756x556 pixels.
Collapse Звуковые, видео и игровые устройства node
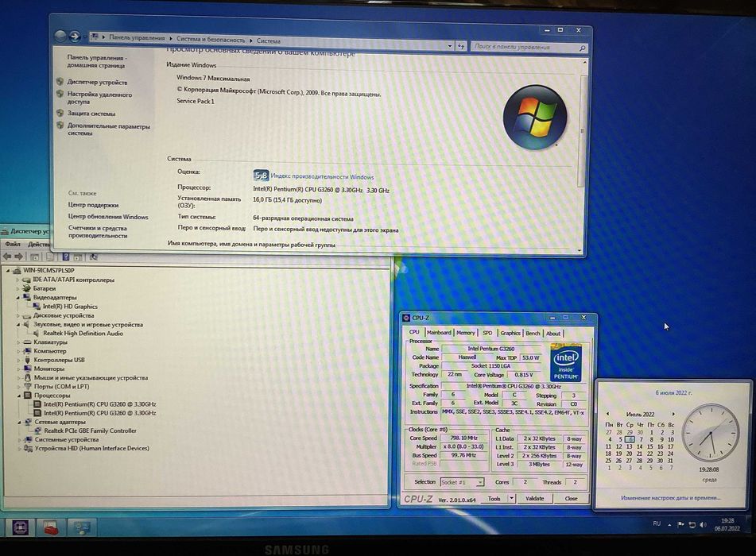(x=17, y=325)
